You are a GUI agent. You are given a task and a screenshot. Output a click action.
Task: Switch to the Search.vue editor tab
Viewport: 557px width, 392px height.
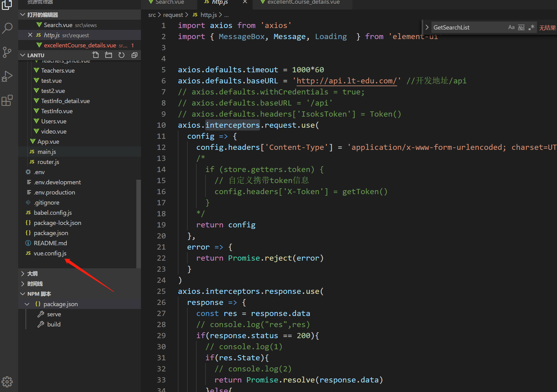click(x=169, y=2)
